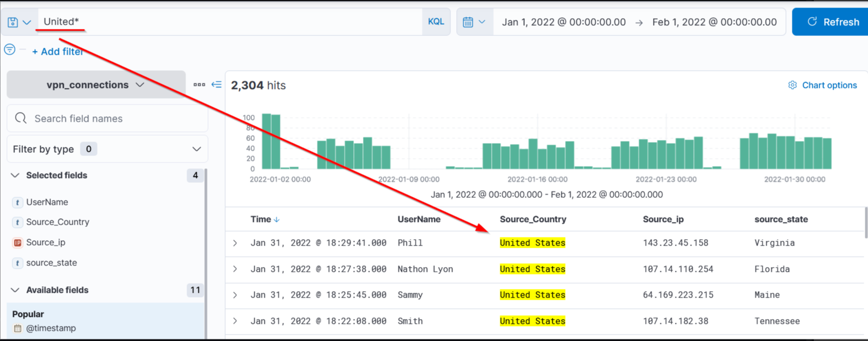The image size is (868, 341).
Task: Click the Search field names box
Action: [107, 118]
